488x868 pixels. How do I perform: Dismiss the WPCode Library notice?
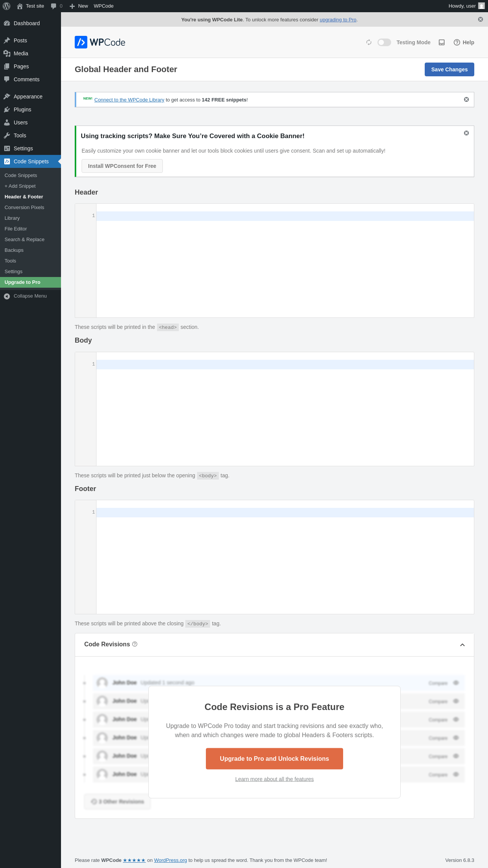tap(466, 100)
